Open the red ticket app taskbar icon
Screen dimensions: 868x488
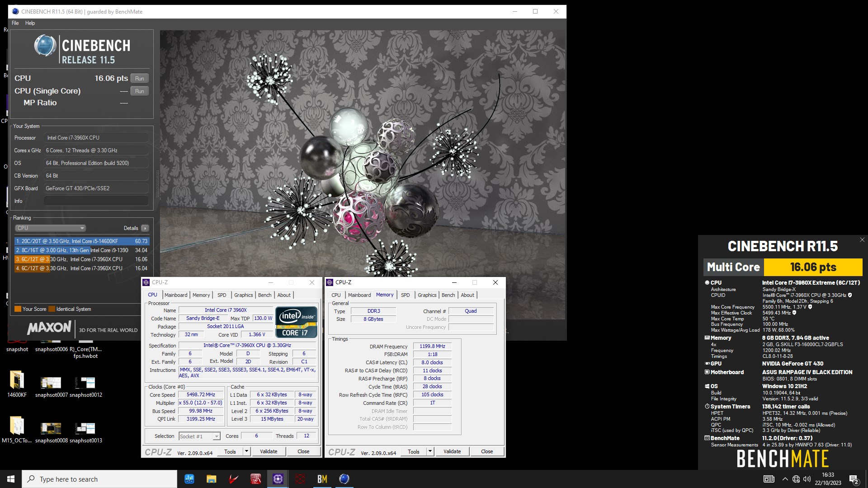[255, 479]
